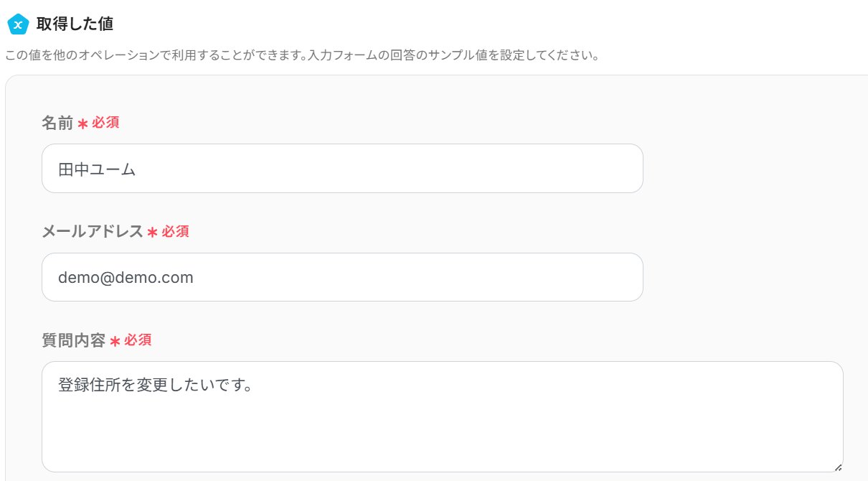
Task: Click the red asterisk next to 名前
Action: 82,123
